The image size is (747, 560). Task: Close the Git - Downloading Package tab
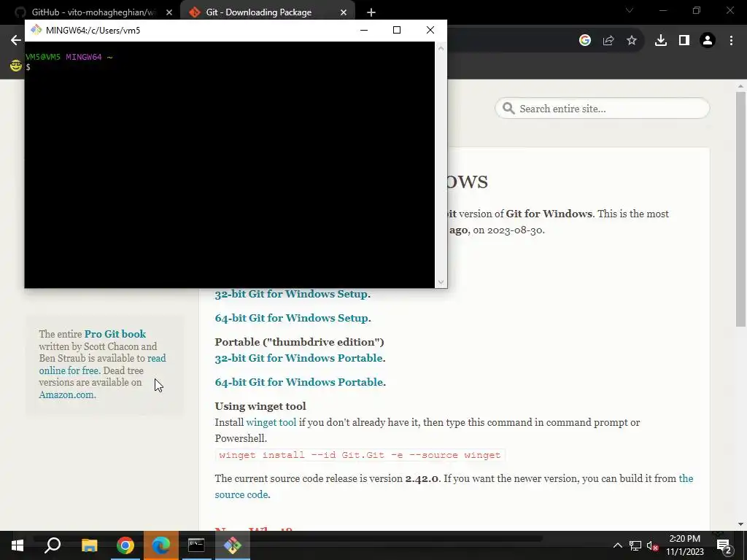click(344, 13)
